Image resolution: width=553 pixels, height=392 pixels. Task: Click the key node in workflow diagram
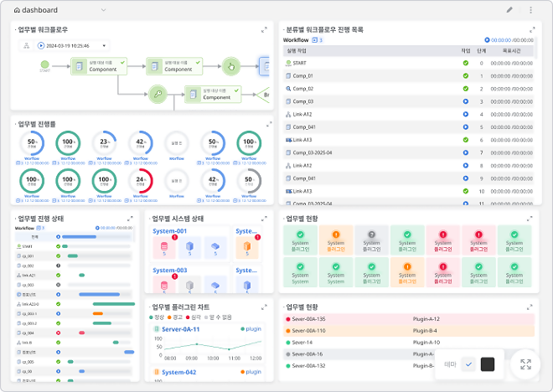[157, 94]
